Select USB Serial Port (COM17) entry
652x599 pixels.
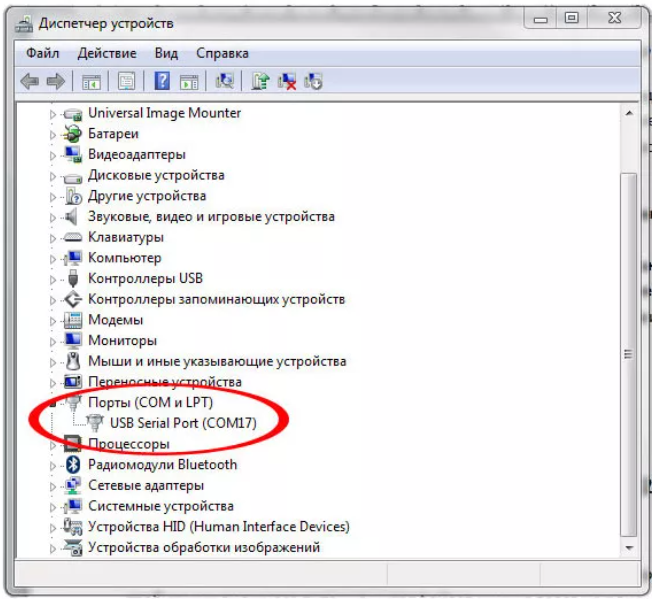(x=183, y=423)
